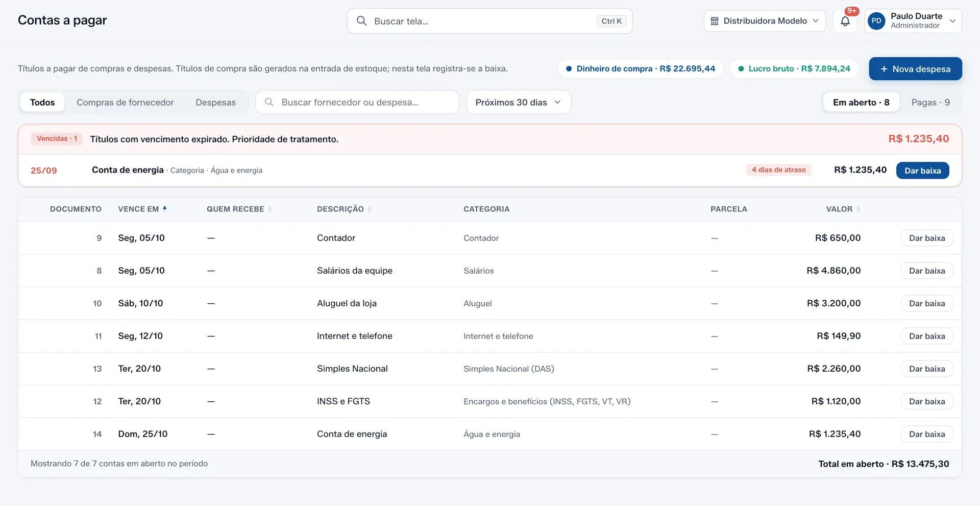
Task: Click the Dinheiro de compra indicator chip
Action: coord(641,68)
